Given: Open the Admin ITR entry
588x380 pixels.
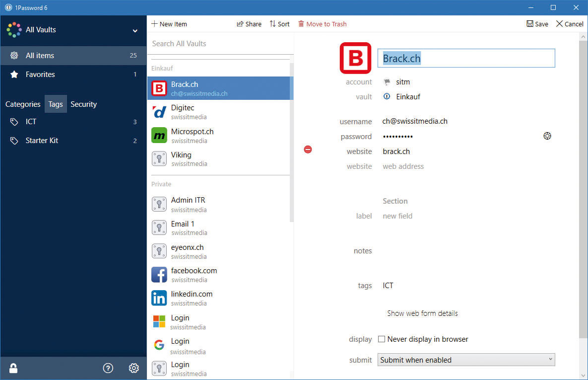Looking at the screenshot, I should pyautogui.click(x=219, y=204).
